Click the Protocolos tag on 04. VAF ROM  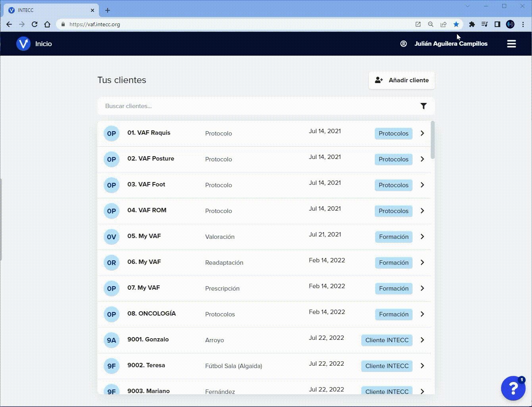click(x=393, y=211)
